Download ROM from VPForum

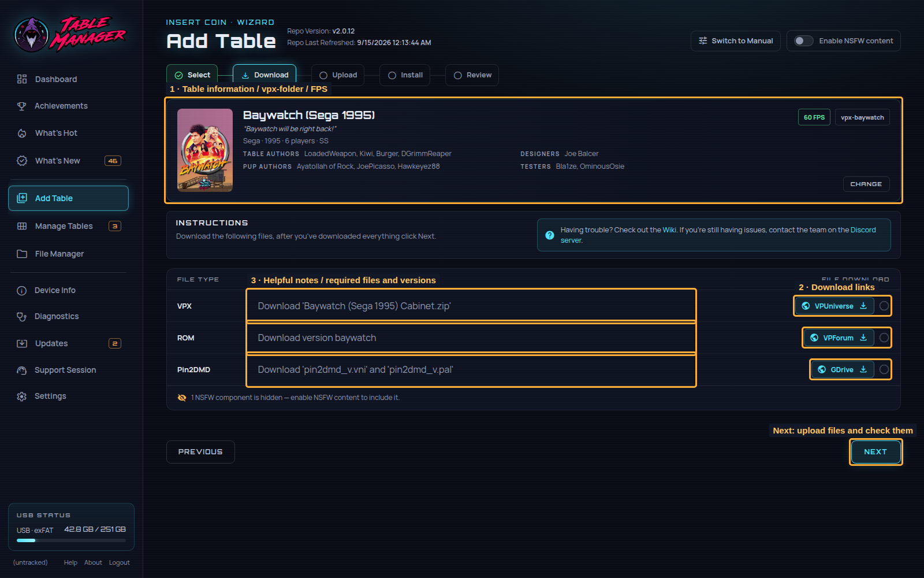pyautogui.click(x=839, y=338)
